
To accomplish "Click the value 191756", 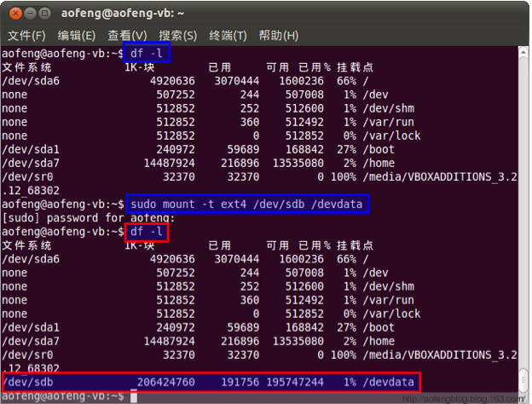I will 240,383.
